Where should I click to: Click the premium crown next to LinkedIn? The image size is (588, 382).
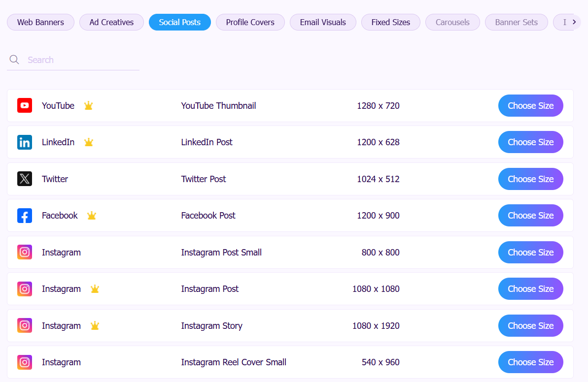(x=89, y=142)
